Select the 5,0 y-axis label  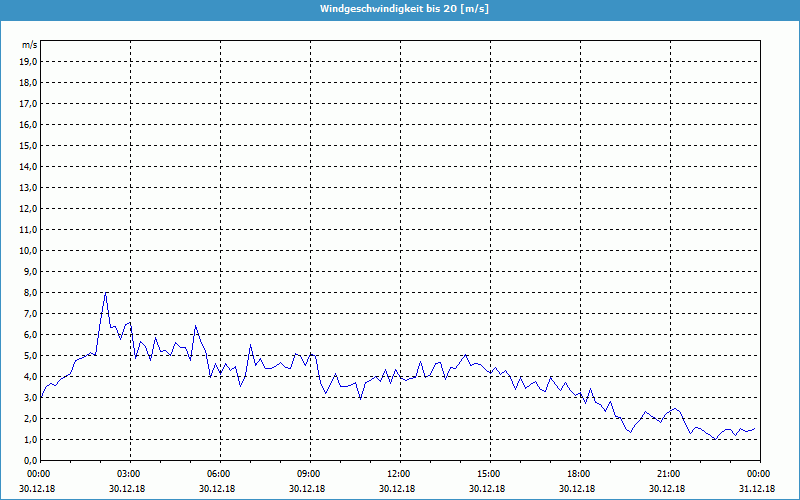click(x=29, y=355)
